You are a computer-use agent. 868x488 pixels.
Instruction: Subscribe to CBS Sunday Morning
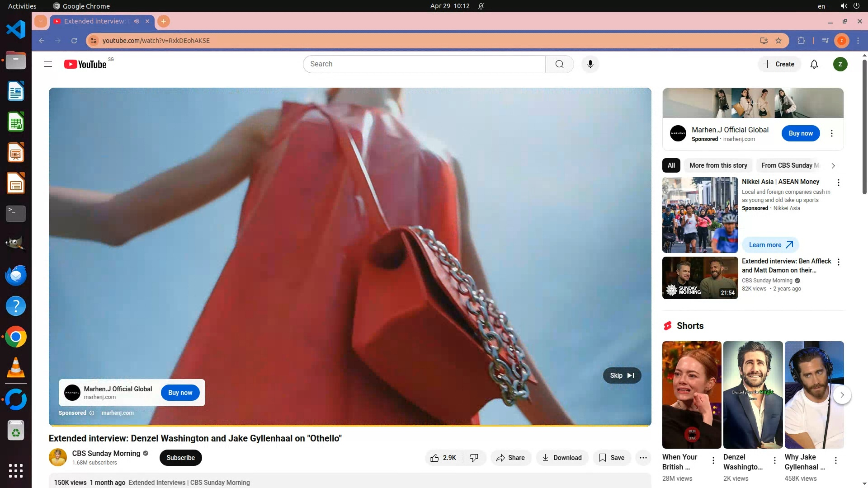coord(180,458)
